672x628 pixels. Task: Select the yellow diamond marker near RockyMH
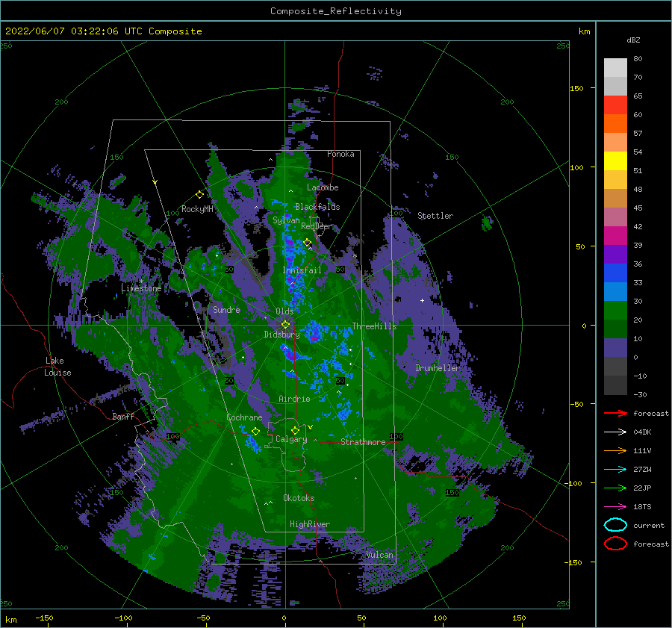[x=199, y=195]
